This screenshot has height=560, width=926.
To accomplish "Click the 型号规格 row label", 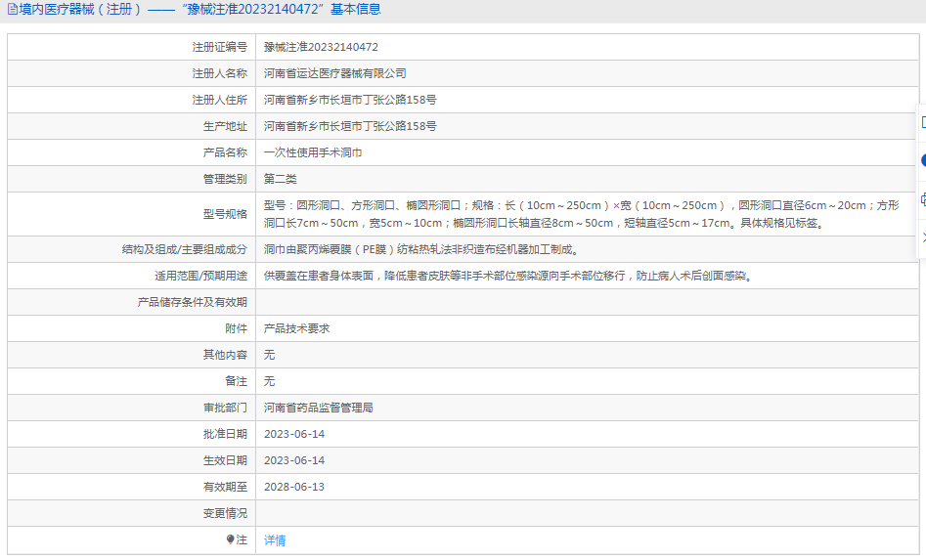I will tap(225, 214).
